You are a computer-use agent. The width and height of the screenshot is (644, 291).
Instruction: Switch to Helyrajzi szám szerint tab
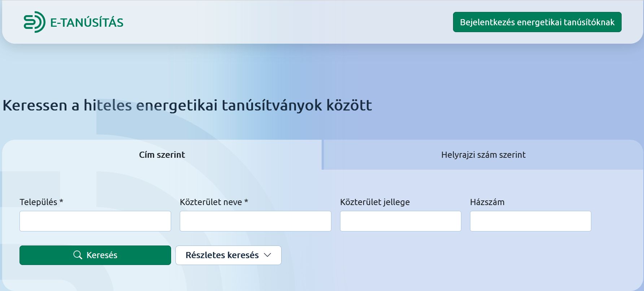pos(483,155)
